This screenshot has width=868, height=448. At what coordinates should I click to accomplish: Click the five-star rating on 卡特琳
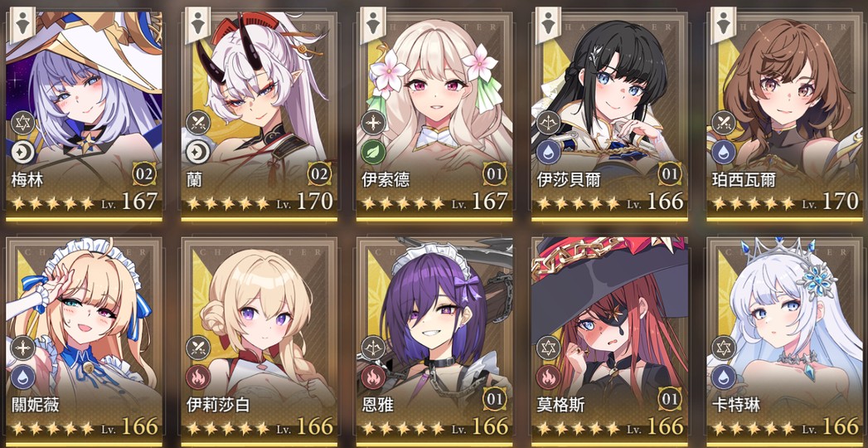coord(752,428)
